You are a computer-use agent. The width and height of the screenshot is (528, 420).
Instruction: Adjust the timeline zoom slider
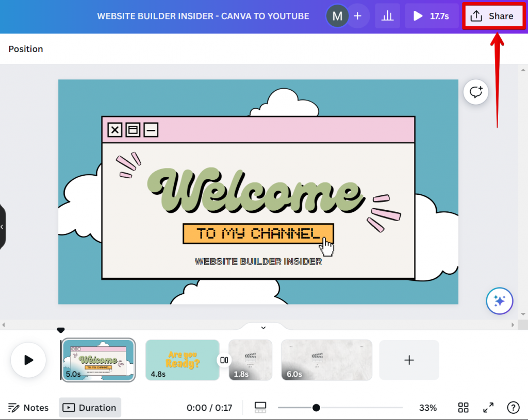tap(316, 407)
